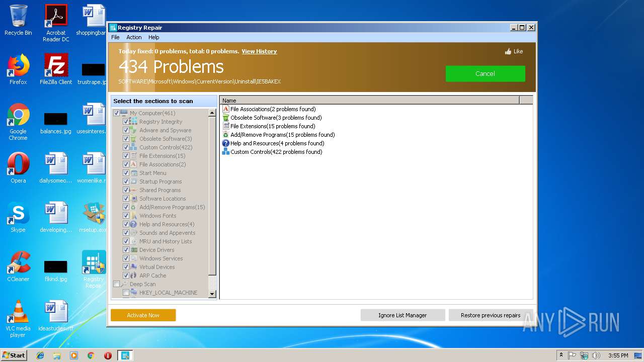Click the Name column header
644x362 pixels.
coord(370,101)
